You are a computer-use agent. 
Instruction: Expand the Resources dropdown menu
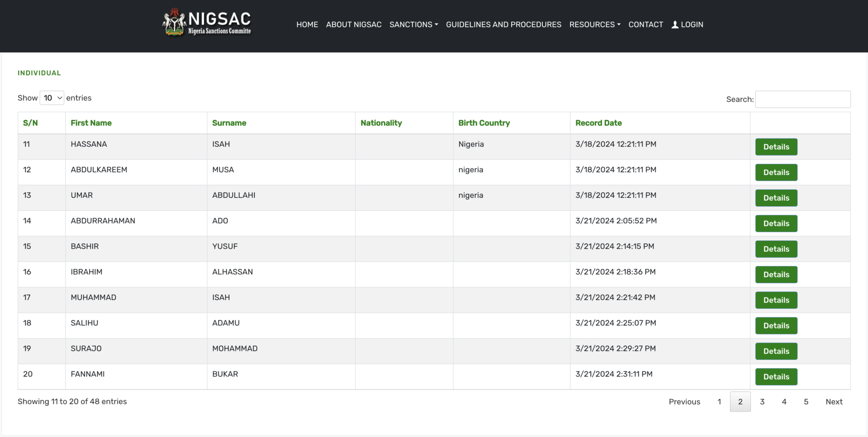pos(594,25)
